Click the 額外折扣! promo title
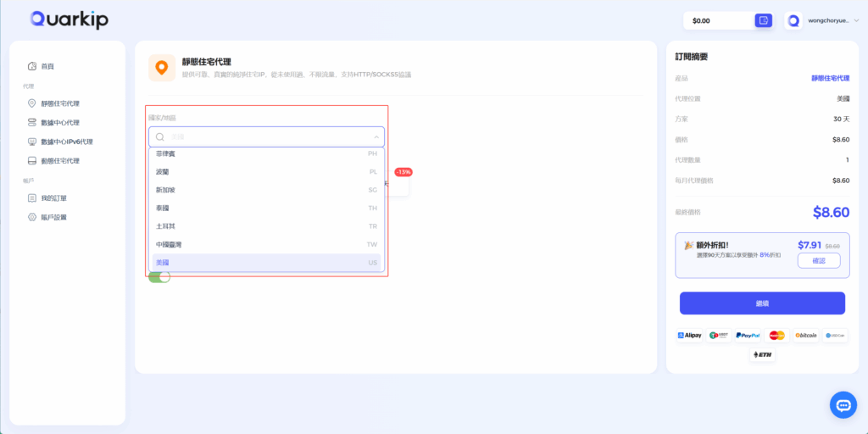Screen dimensions: 868x434 point(712,245)
